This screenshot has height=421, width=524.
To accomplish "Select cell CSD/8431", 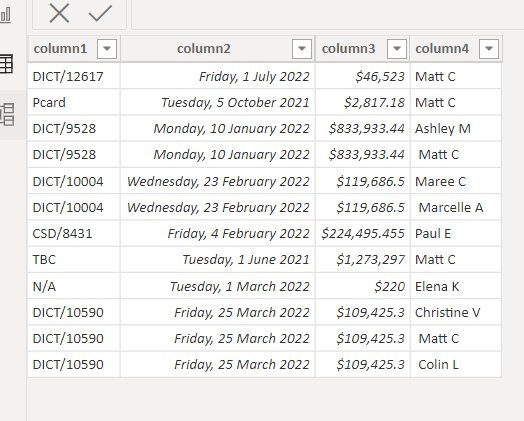I will [x=74, y=234].
